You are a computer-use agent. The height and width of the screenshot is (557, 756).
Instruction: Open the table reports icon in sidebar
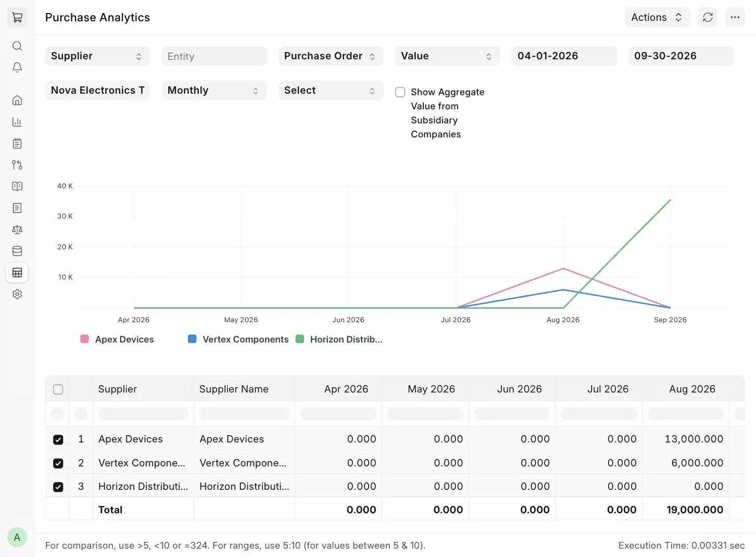pos(17,273)
